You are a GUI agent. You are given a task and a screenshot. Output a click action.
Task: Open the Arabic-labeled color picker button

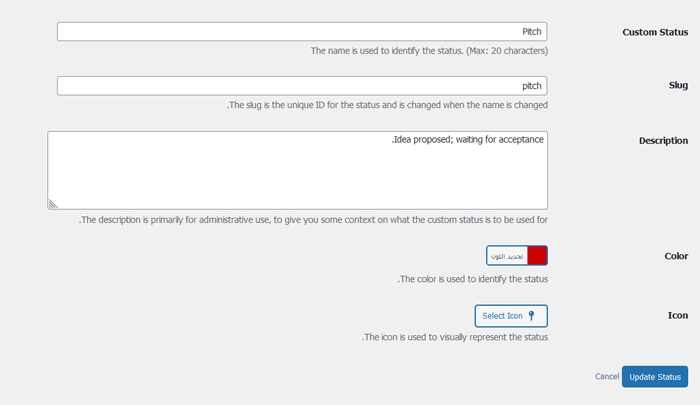(x=507, y=256)
